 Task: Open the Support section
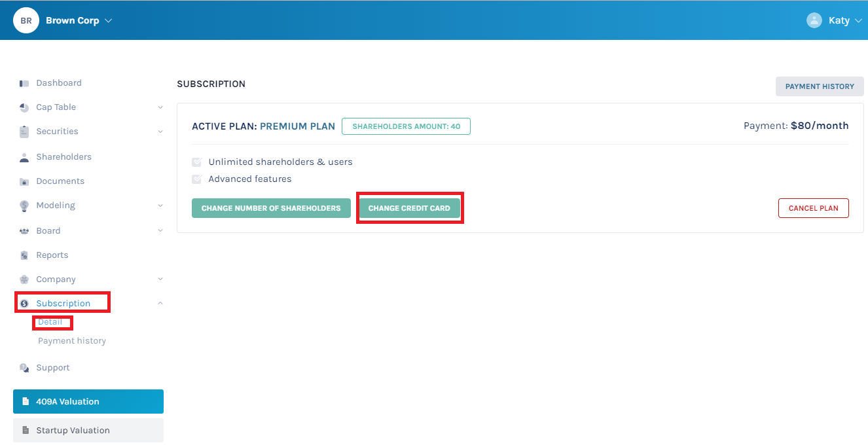point(54,367)
